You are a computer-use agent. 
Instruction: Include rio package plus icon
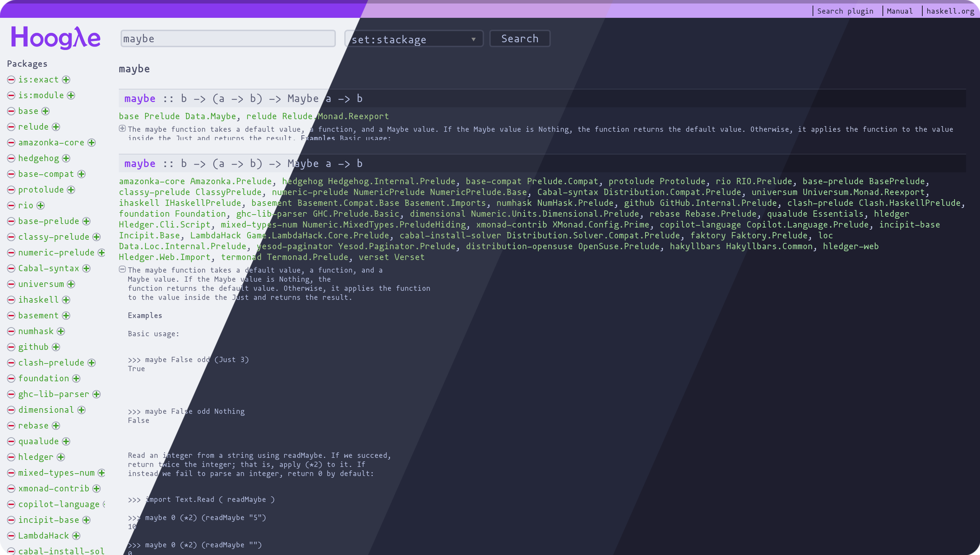coord(41,206)
